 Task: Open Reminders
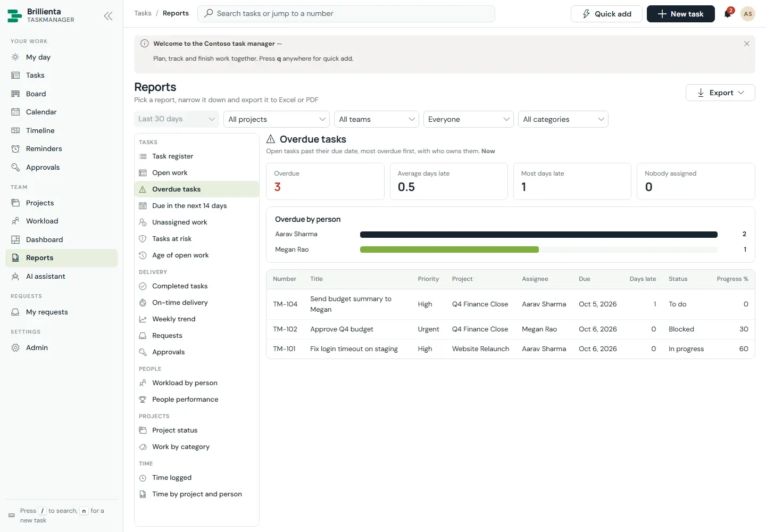coord(61,148)
